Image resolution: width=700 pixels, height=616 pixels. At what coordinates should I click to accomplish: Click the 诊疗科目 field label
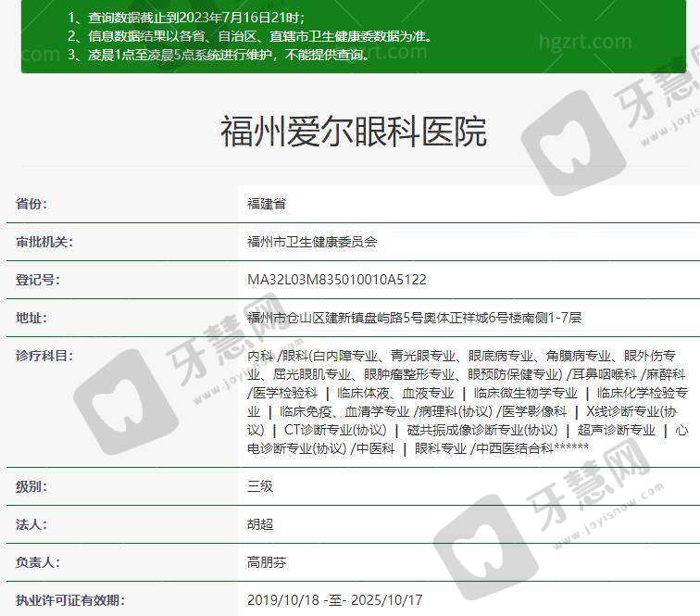click(x=44, y=356)
